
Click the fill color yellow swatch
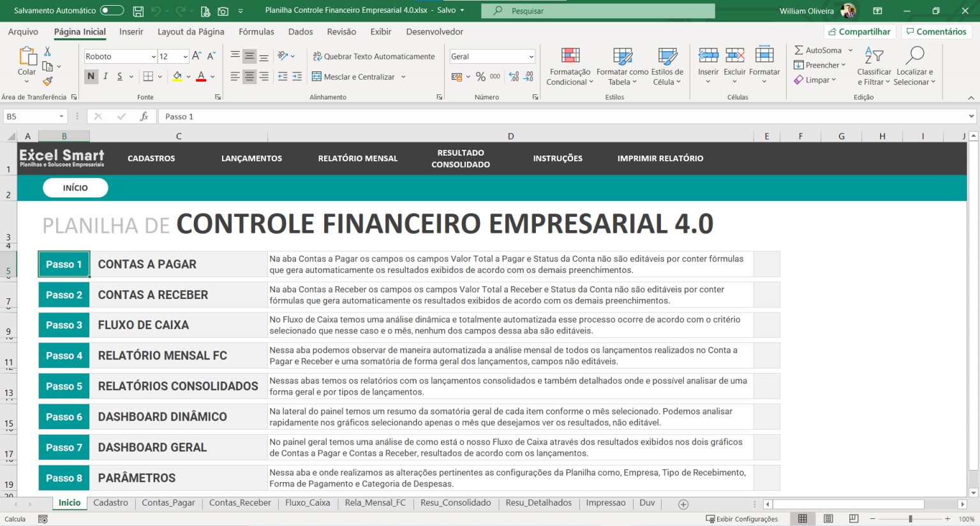click(177, 77)
